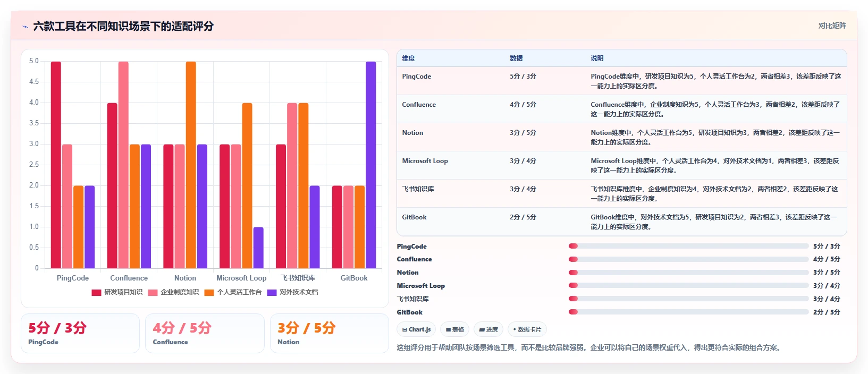Click the GitBook 对外技术文档 purple bar
The height and width of the screenshot is (374, 868).
click(x=371, y=165)
